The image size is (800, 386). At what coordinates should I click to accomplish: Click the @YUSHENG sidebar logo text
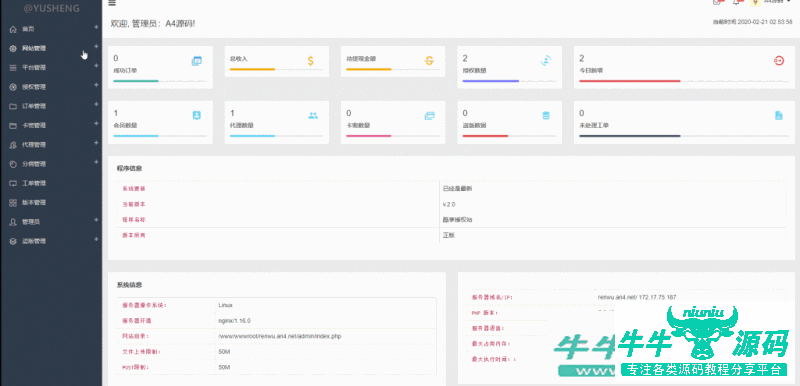(51, 9)
